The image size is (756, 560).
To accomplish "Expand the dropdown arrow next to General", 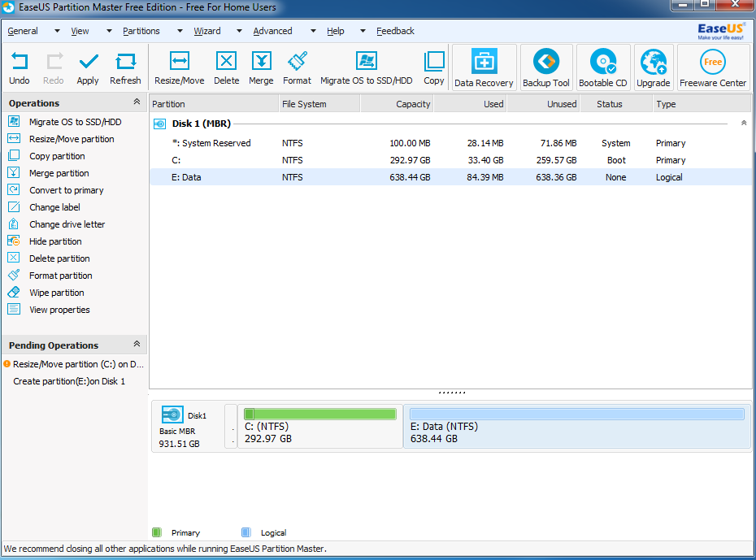I will coord(57,31).
